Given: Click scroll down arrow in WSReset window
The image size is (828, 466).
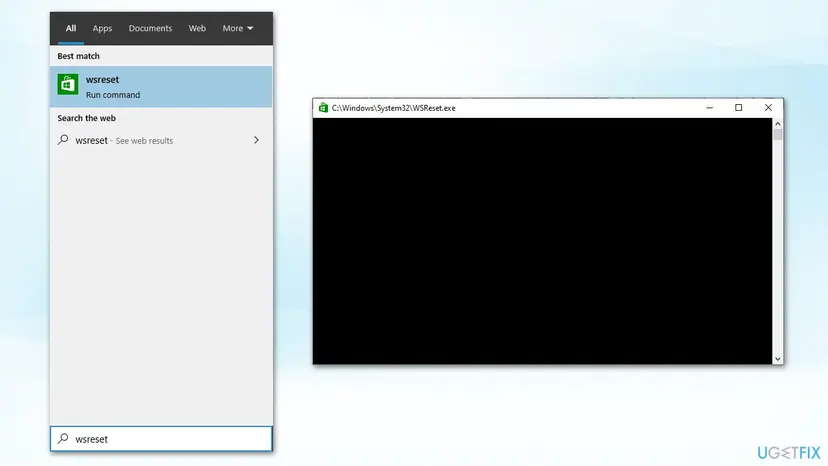Looking at the screenshot, I should 777,359.
